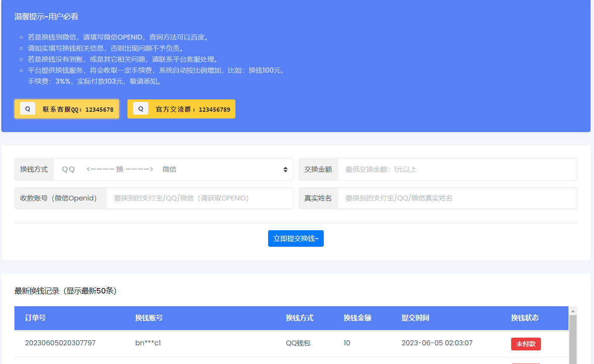The image size is (594, 364).
Task: Click the 换钱状态 column header
Action: (x=525, y=318)
